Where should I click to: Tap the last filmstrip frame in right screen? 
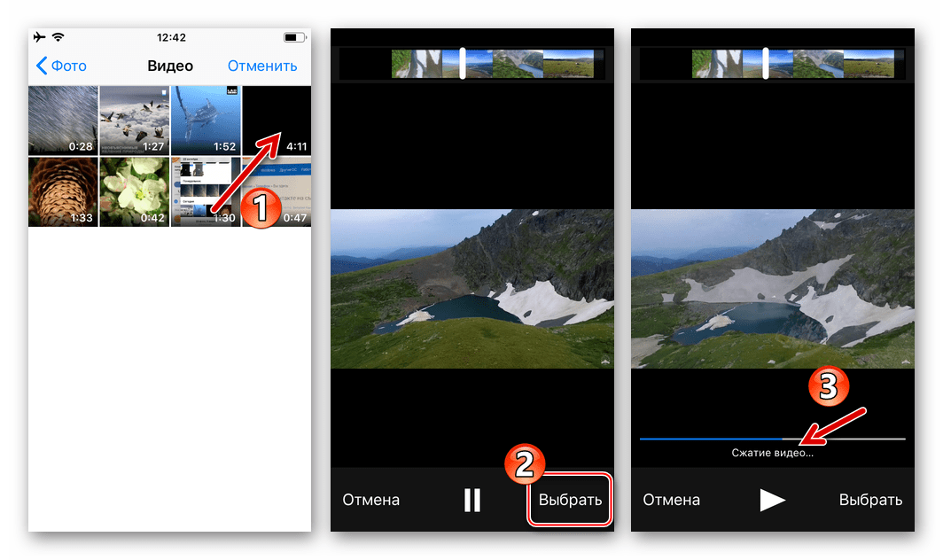pos(869,64)
